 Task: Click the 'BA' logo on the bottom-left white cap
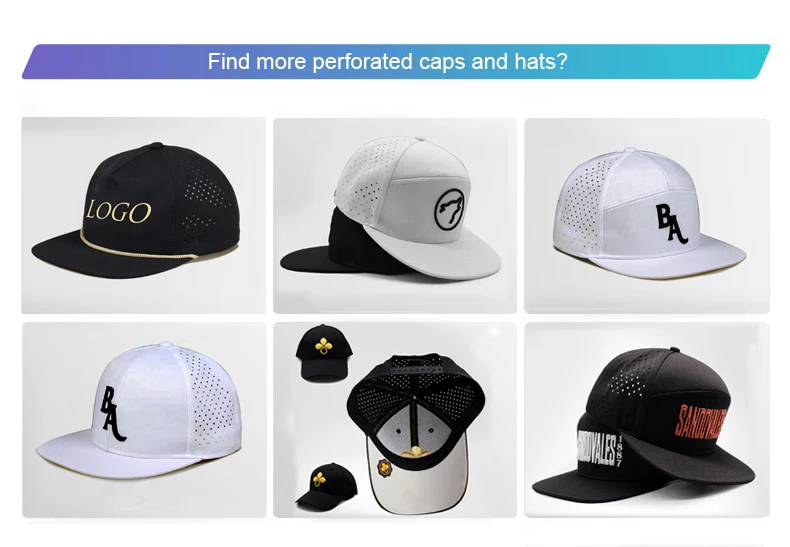tap(113, 414)
